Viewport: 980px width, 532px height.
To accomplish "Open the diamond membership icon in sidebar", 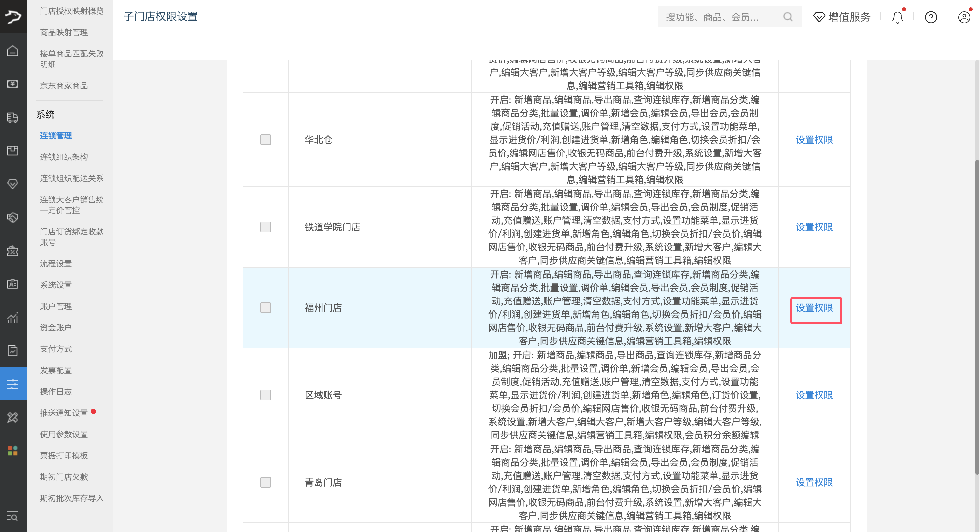I will coord(13,184).
